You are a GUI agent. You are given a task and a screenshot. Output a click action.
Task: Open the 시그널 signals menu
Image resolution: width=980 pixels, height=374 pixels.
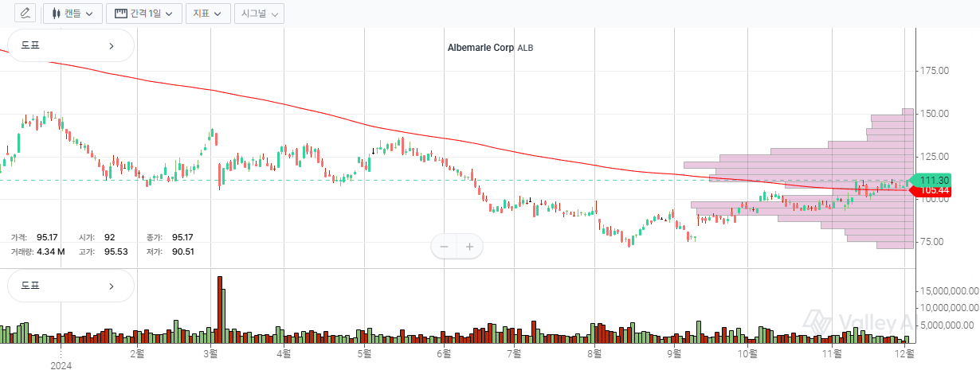259,14
